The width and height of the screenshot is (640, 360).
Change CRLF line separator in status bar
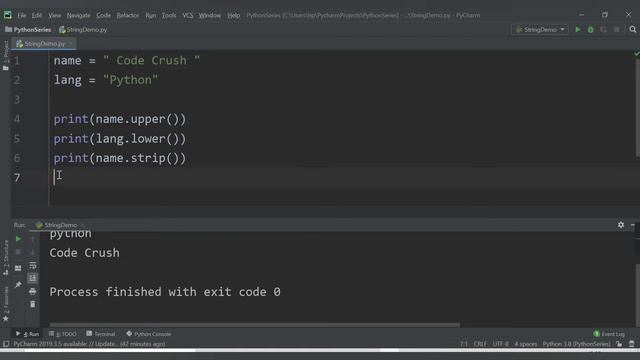[480, 344]
